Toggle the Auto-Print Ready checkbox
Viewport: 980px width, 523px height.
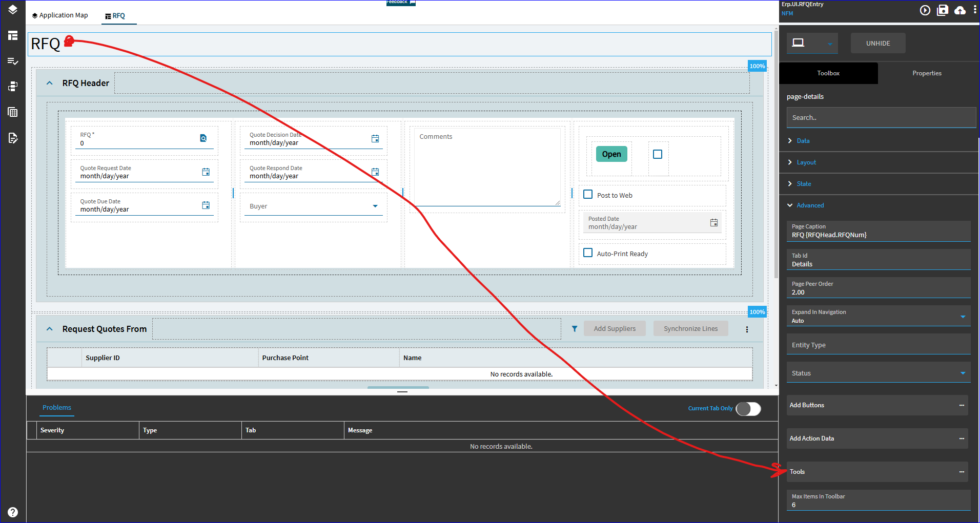coord(588,253)
